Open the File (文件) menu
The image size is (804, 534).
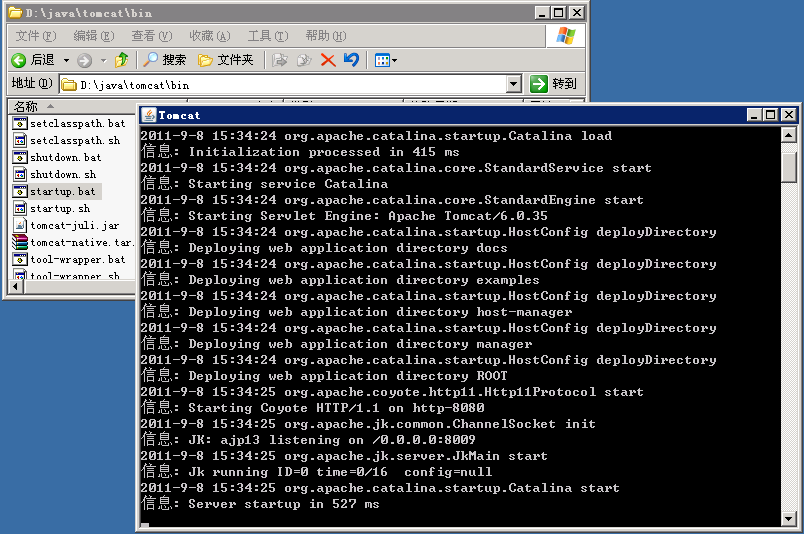(35, 36)
